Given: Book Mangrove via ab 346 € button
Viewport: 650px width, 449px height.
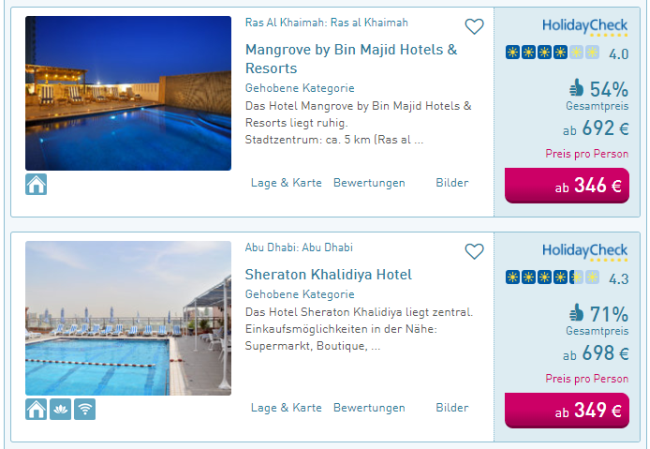Looking at the screenshot, I should [567, 185].
